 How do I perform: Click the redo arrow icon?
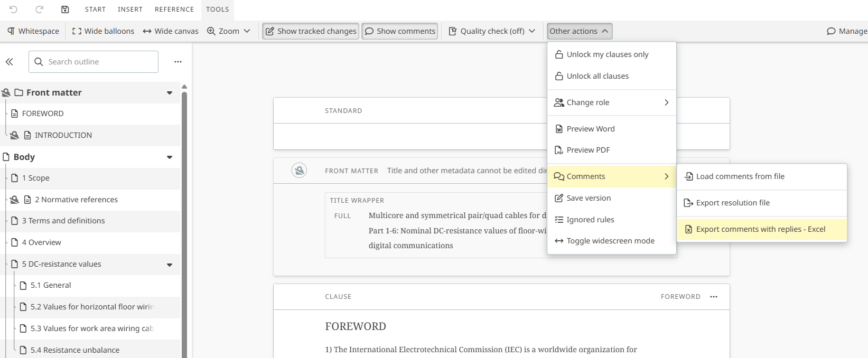click(x=39, y=10)
